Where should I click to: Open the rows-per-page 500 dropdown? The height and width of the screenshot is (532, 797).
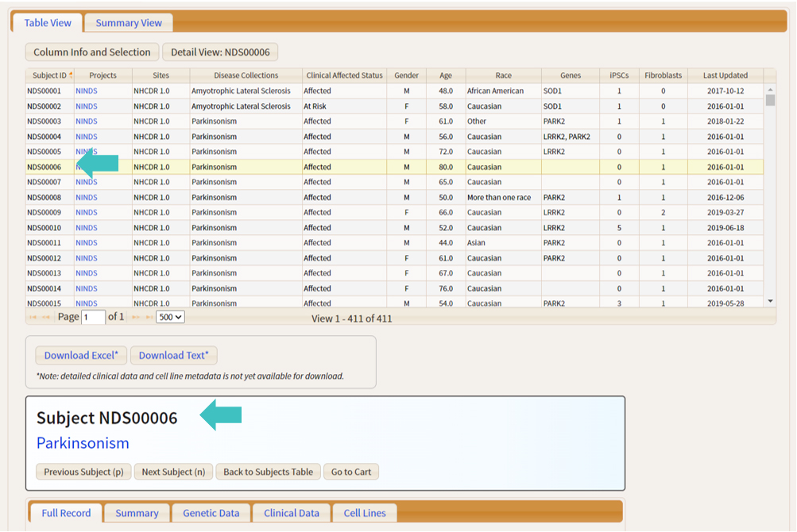pyautogui.click(x=170, y=317)
